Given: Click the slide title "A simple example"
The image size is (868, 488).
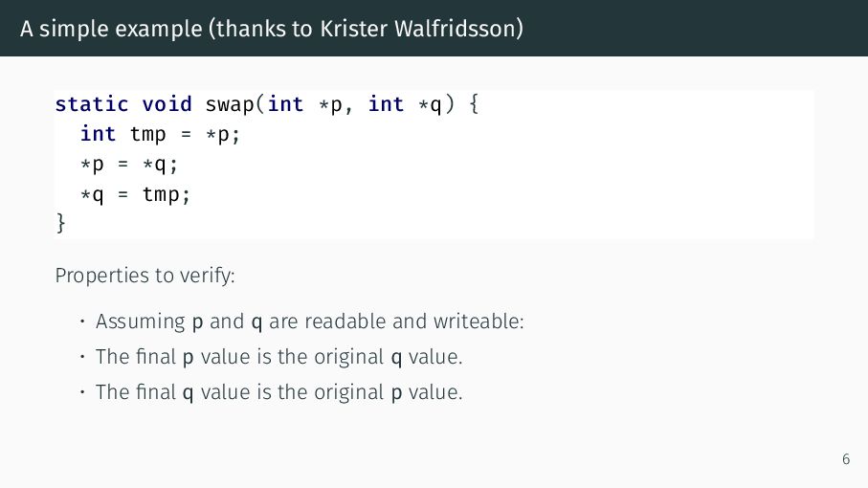Looking at the screenshot, I should point(111,29).
